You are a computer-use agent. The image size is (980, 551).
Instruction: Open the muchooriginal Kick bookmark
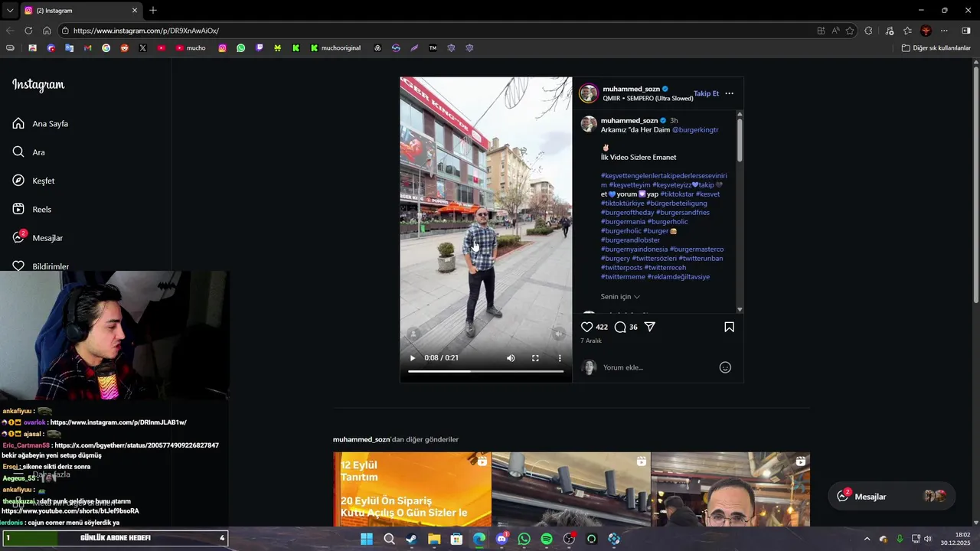click(x=335, y=47)
